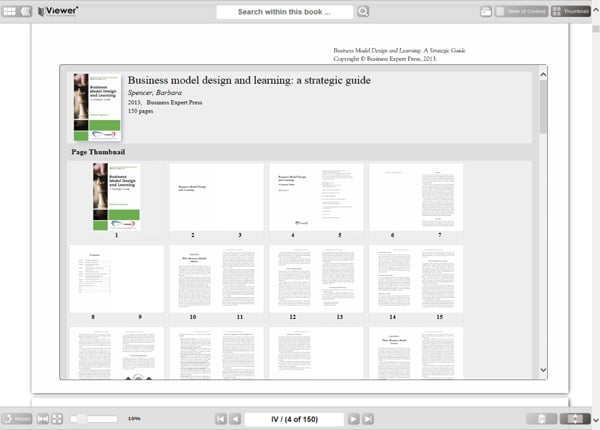Click the Reset zoom button

(x=17, y=419)
